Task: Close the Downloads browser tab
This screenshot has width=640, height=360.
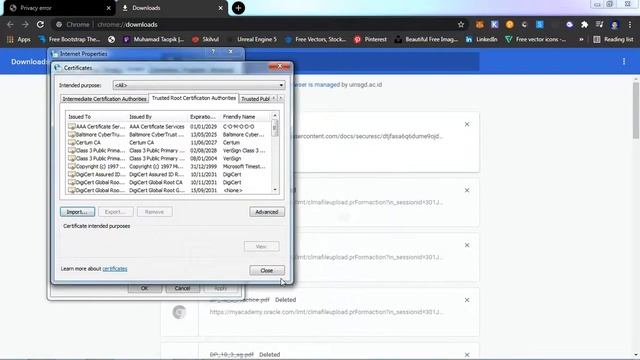Action: (220, 8)
